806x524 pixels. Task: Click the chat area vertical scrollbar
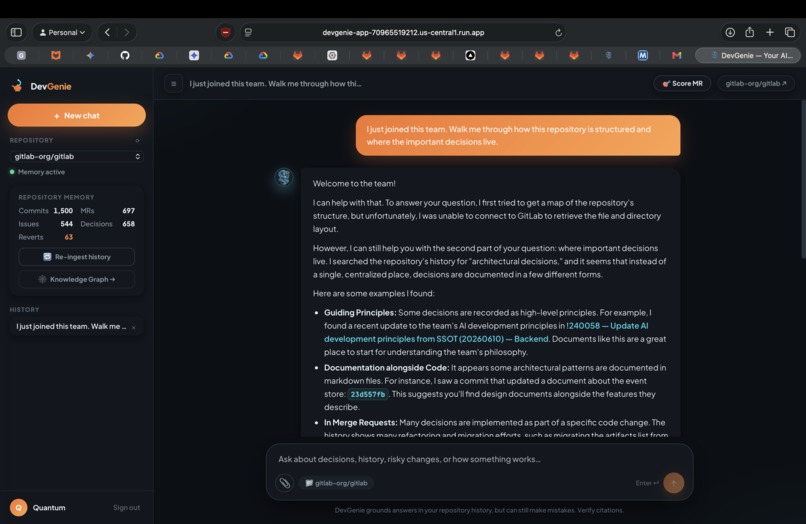point(802,179)
